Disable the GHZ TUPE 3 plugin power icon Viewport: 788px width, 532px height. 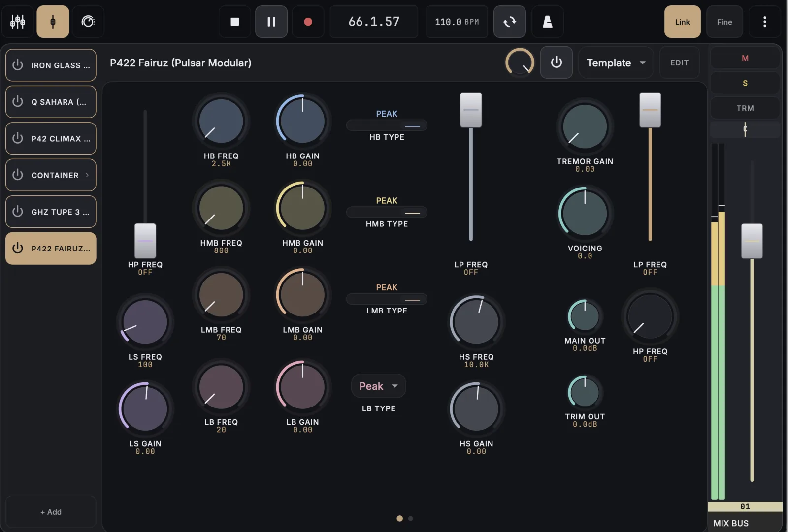click(18, 212)
